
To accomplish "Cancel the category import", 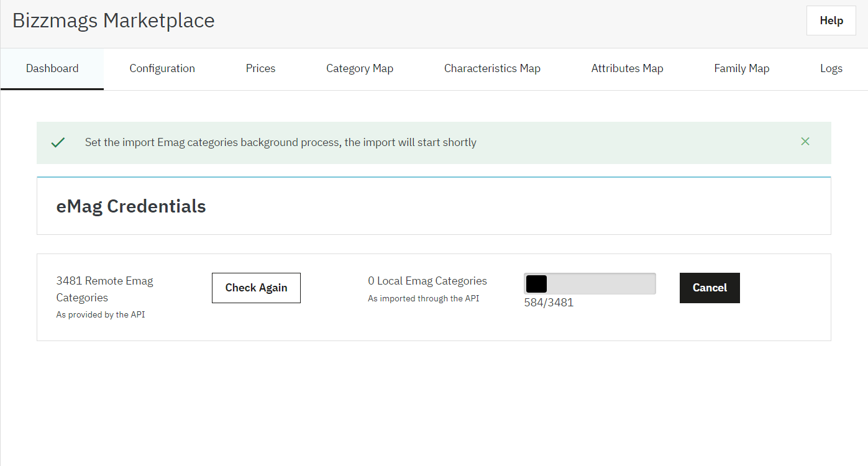I will point(710,288).
